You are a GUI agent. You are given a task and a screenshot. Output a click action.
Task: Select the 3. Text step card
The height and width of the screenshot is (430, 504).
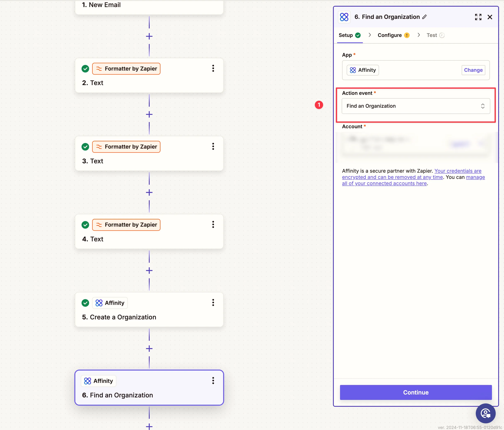click(x=149, y=153)
